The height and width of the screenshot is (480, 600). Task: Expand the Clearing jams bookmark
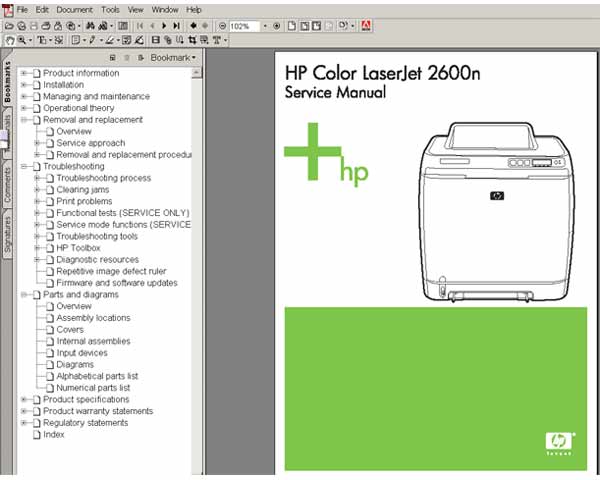point(38,189)
